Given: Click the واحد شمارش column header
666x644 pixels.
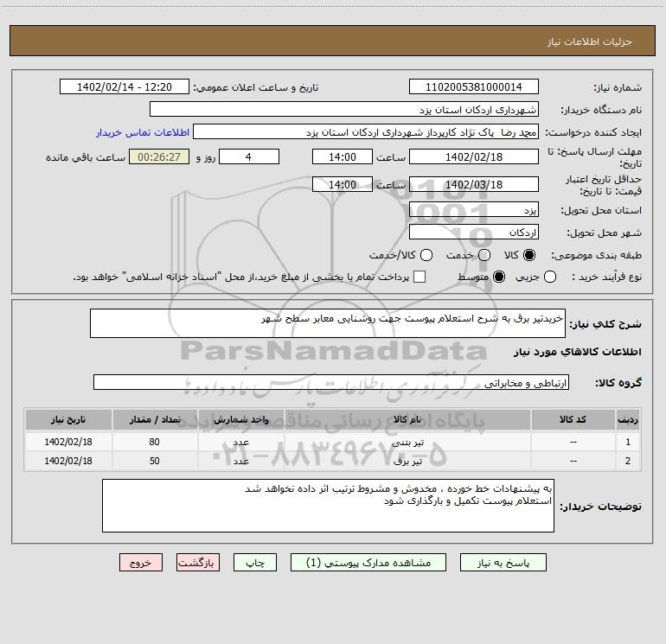Looking at the screenshot, I should 240,419.
